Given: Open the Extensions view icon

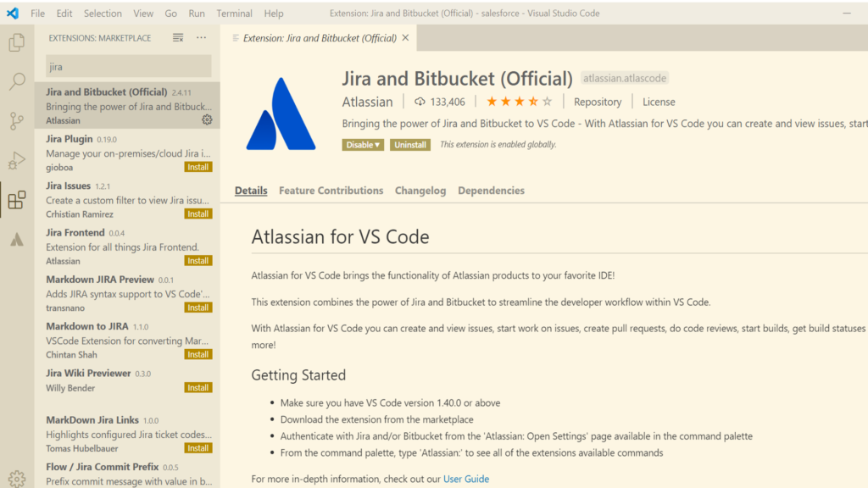Looking at the screenshot, I should [x=17, y=200].
